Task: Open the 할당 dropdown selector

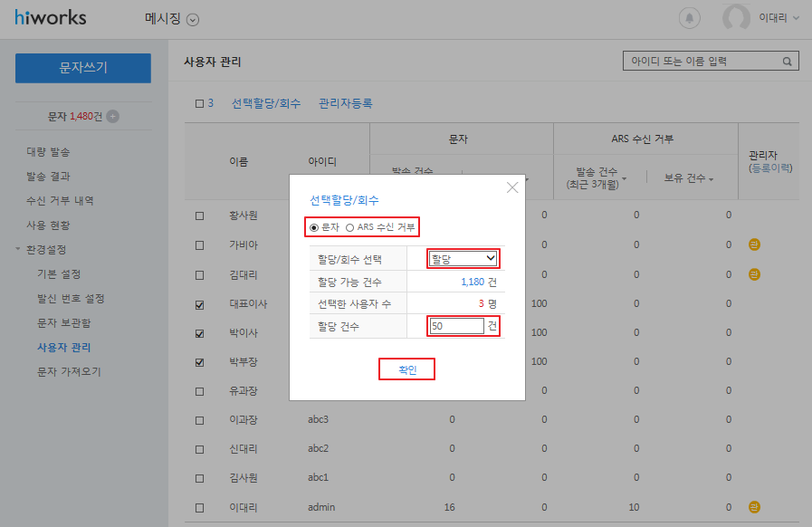Action: [x=463, y=259]
